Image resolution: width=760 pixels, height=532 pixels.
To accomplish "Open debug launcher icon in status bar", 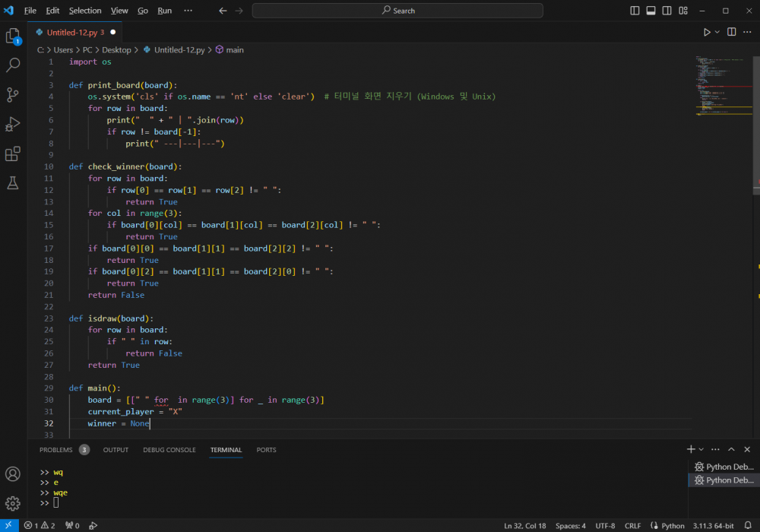I will click(93, 525).
